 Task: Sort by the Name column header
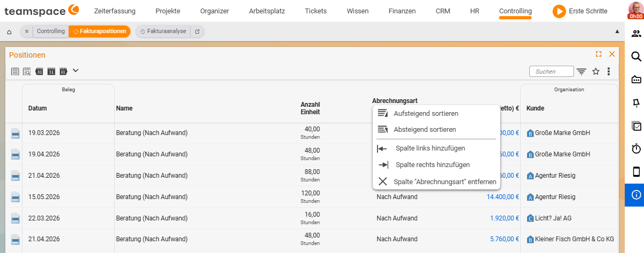124,108
